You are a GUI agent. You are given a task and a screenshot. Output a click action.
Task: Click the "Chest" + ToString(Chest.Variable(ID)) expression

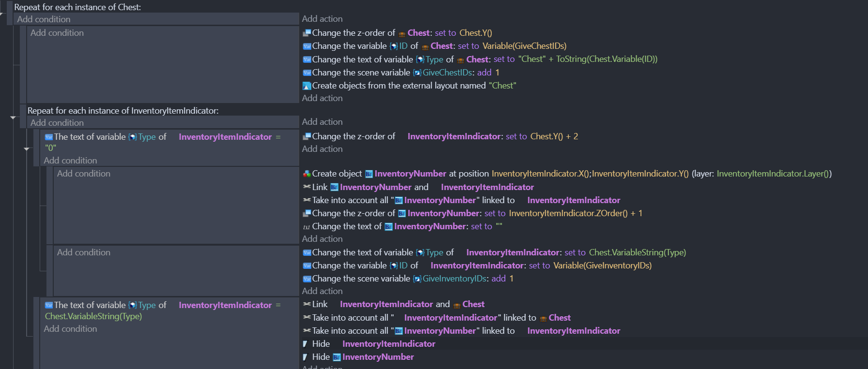(587, 59)
